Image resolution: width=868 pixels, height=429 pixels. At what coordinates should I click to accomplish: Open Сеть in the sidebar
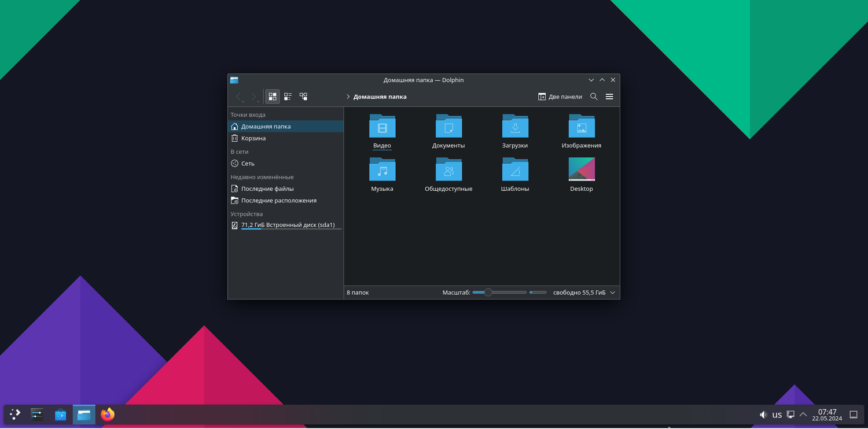(286, 164)
